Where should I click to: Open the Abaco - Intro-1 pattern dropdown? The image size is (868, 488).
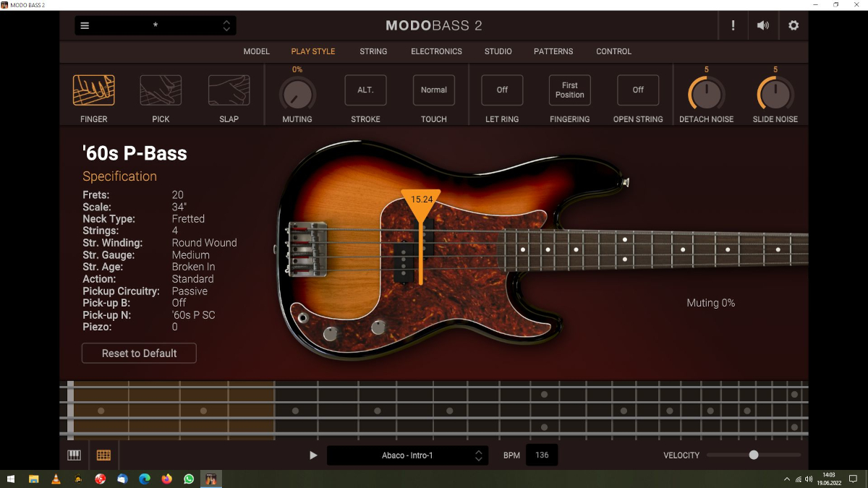coord(407,455)
